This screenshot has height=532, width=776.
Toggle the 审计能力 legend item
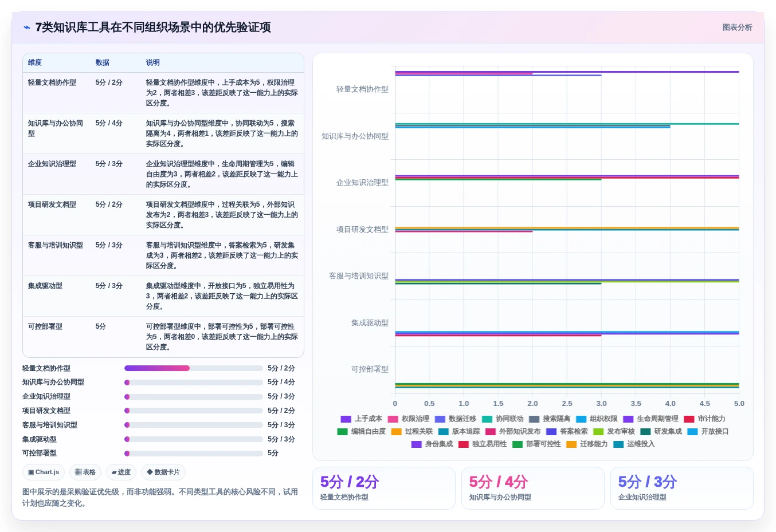(x=704, y=419)
